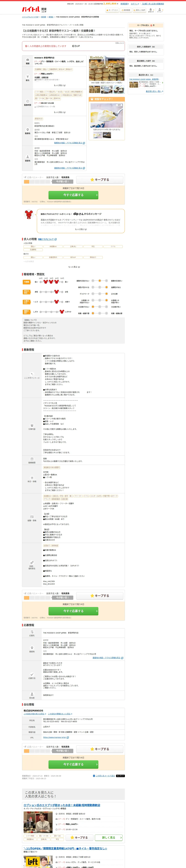This screenshot has width=186, height=868.
Task: Open 勤務地の地図・アクセス詳細を見る link
Action: pyautogui.click(x=70, y=143)
